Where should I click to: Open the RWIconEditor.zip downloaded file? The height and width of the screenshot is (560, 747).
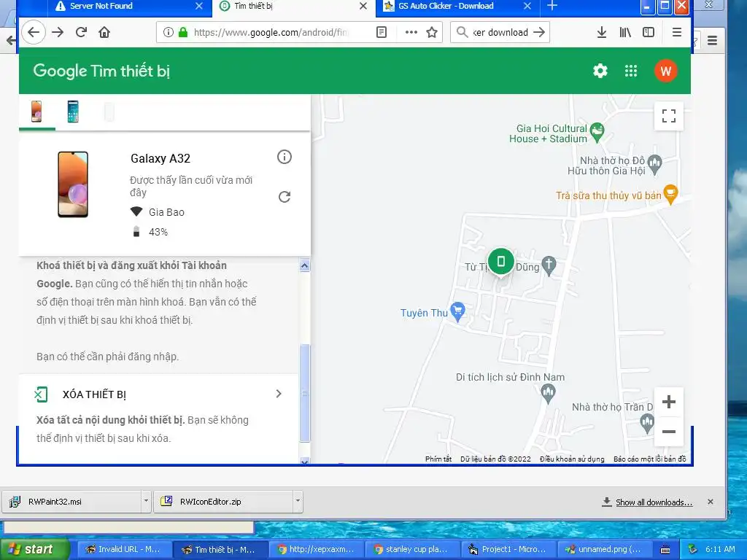coord(223,502)
